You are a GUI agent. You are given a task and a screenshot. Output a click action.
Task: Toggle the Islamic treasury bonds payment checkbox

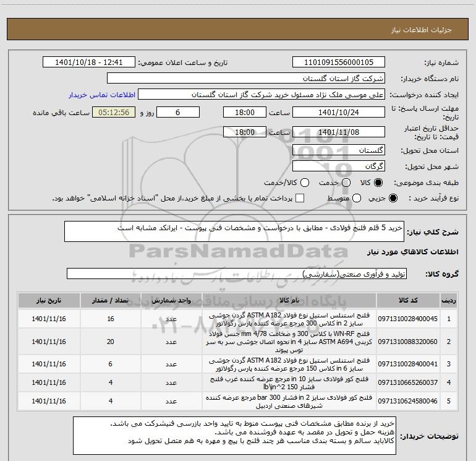pos(300,198)
